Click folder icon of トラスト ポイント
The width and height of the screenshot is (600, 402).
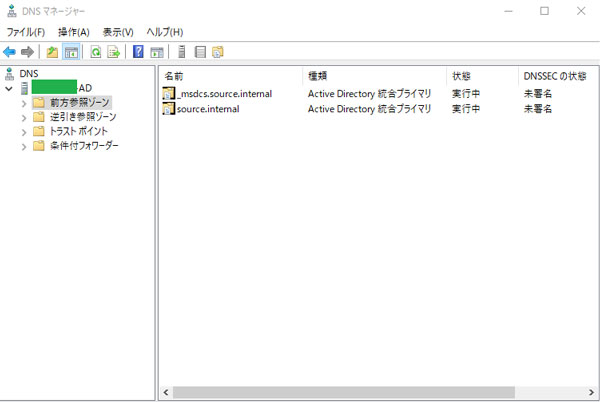(x=39, y=131)
